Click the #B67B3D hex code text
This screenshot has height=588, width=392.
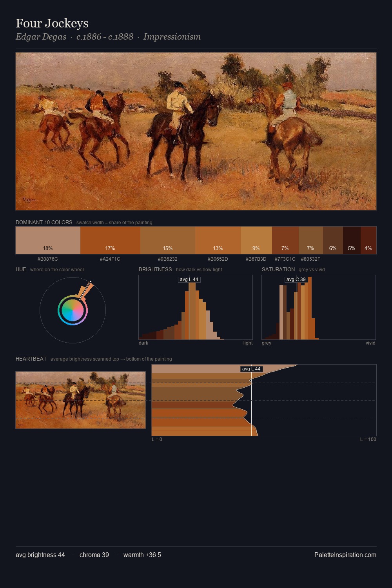[x=256, y=259]
